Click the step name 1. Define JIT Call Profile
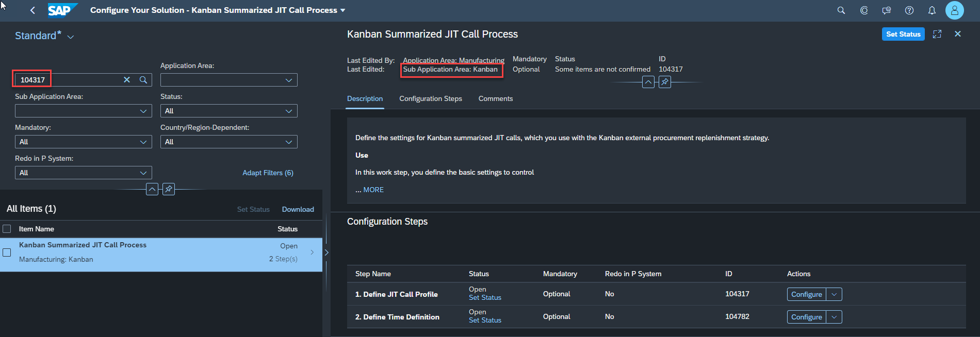The height and width of the screenshot is (337, 980). (396, 294)
